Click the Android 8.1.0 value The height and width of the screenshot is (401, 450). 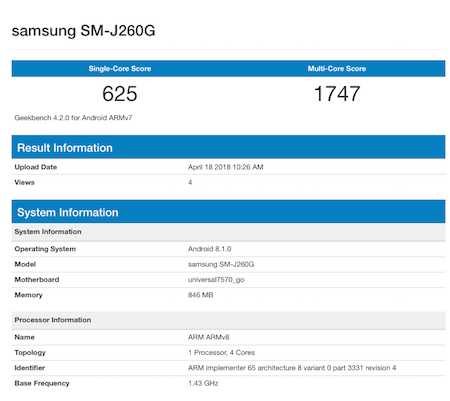point(210,249)
